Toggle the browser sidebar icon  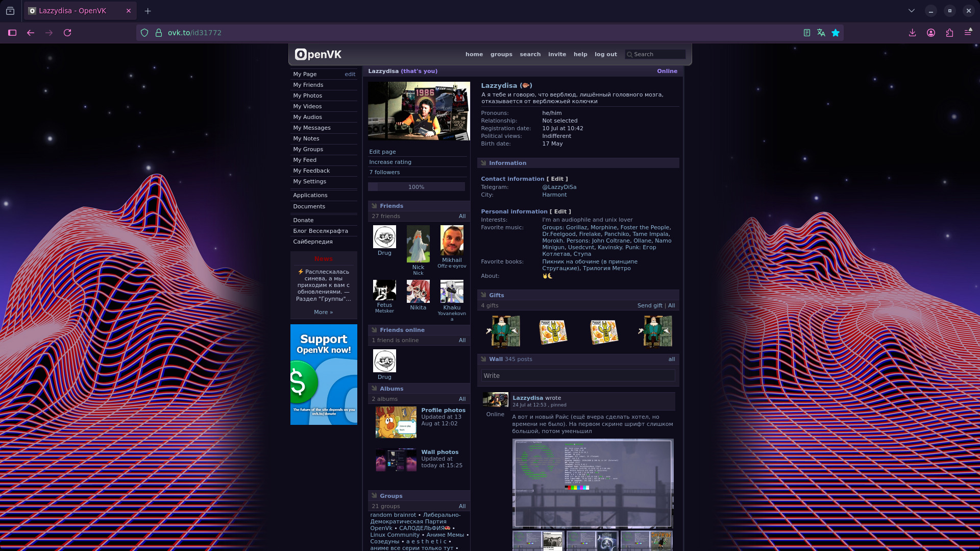[12, 33]
